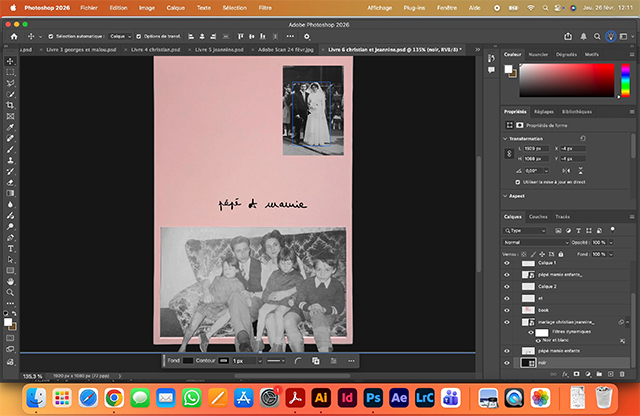The image size is (640, 416).
Task: Collapse the Transformation section
Action: coord(505,139)
